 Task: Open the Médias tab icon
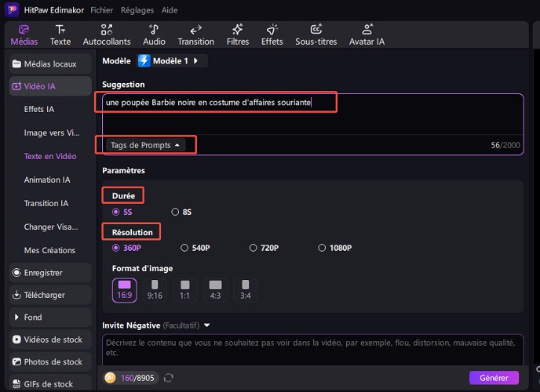coord(24,30)
